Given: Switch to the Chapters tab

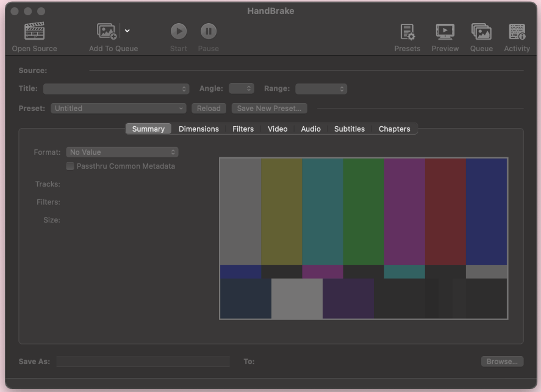Looking at the screenshot, I should point(395,129).
